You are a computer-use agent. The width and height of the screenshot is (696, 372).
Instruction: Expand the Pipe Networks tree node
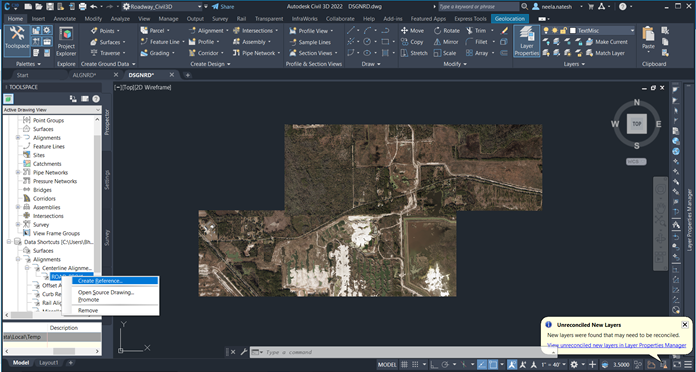tap(18, 172)
